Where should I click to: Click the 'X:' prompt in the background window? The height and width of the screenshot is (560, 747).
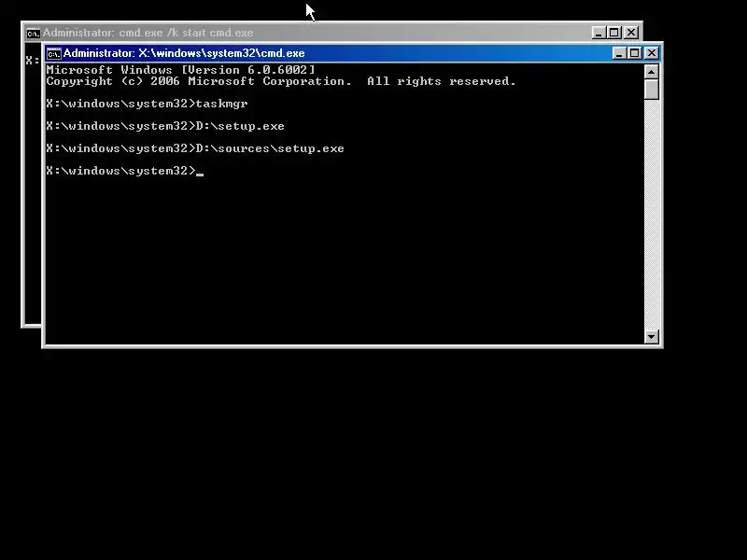pos(33,61)
